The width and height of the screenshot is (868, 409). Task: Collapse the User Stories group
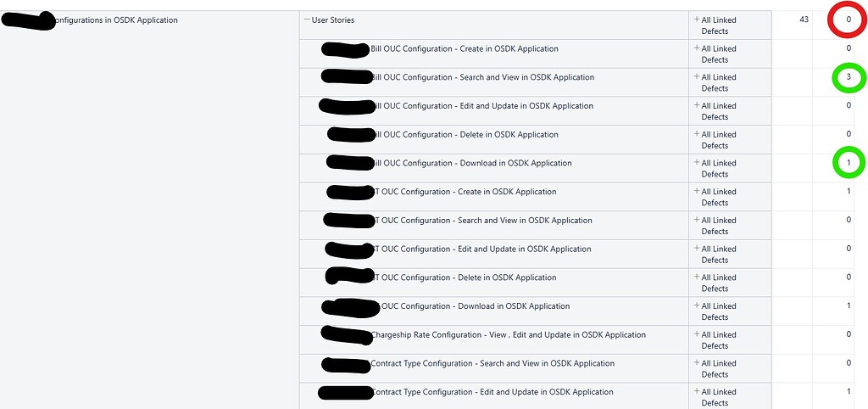[x=307, y=20]
